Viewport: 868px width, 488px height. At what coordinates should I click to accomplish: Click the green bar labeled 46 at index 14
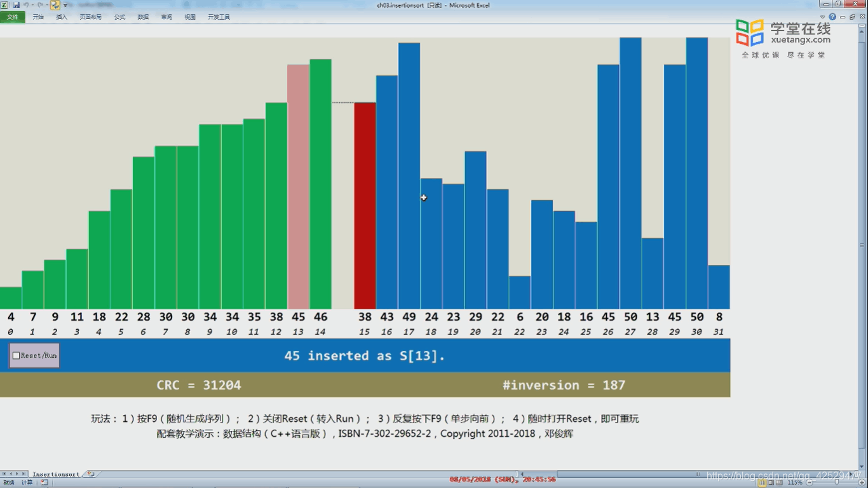(x=320, y=184)
